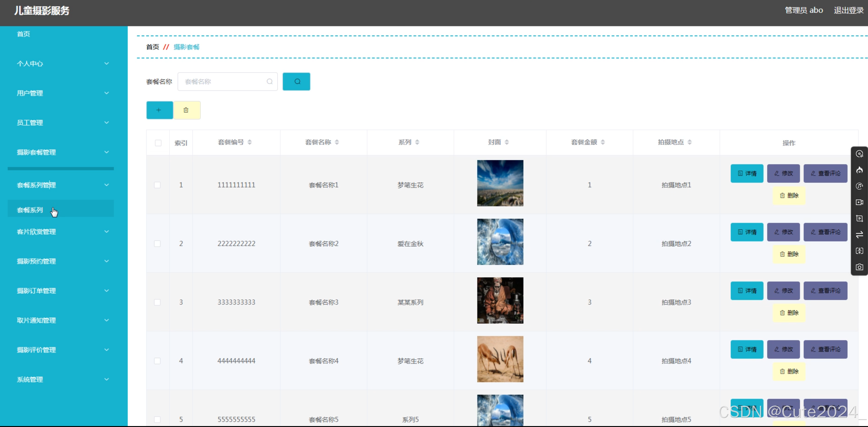Image resolution: width=868 pixels, height=427 pixels.
Task: Click the plus add-package button
Action: tap(159, 110)
